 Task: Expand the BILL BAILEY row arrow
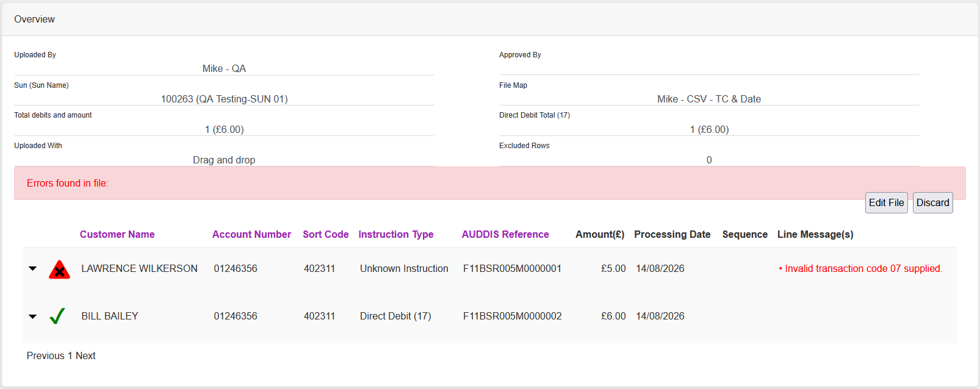[33, 316]
